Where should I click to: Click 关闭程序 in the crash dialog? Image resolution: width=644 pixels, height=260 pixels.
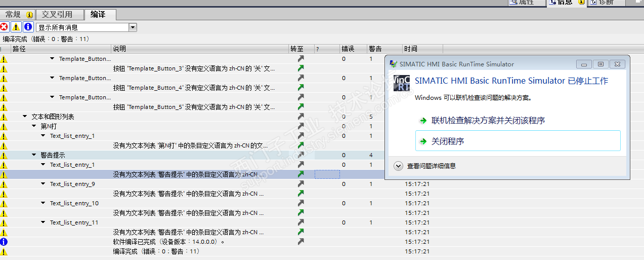pyautogui.click(x=518, y=141)
